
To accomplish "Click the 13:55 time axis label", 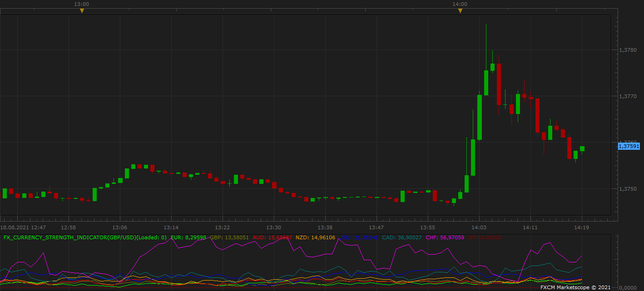I will tap(428, 227).
